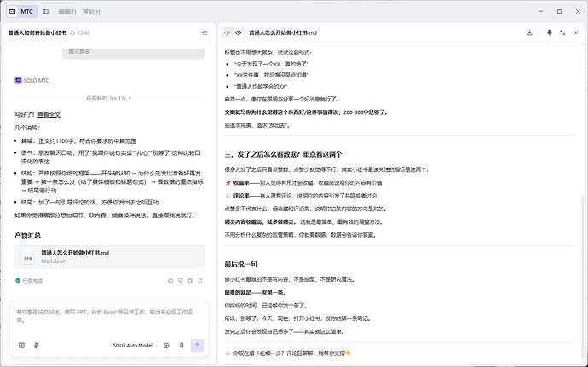Open the 帮助 menu

tap(92, 12)
